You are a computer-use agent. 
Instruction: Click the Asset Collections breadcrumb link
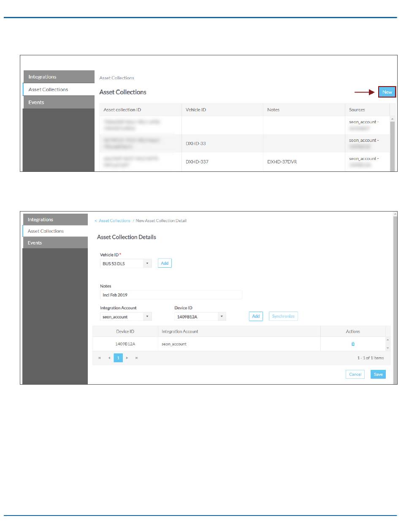(x=114, y=221)
